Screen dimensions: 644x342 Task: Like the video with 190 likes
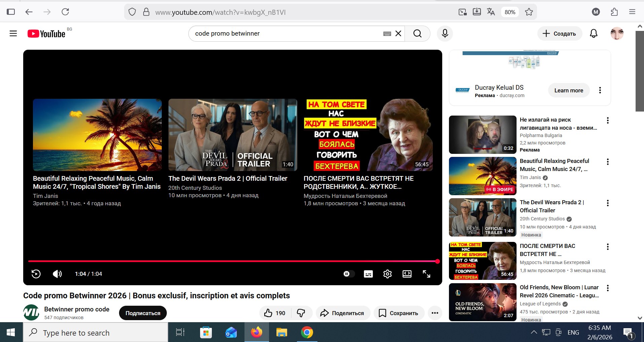pyautogui.click(x=275, y=313)
